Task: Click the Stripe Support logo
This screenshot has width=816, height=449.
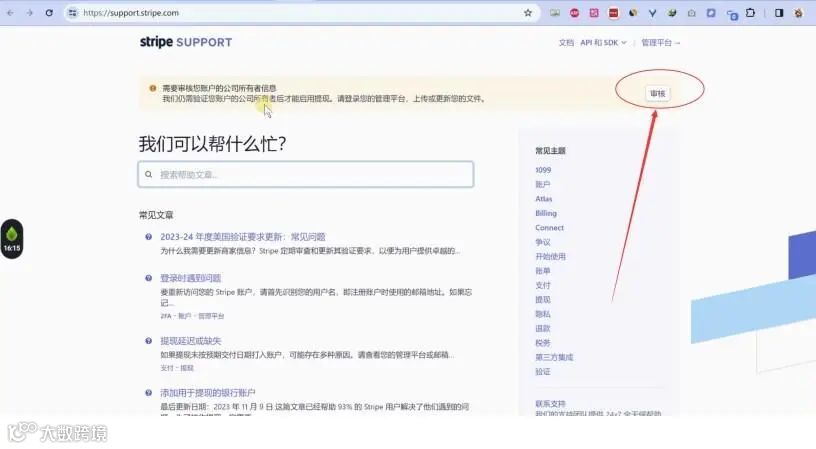Action: click(x=186, y=42)
